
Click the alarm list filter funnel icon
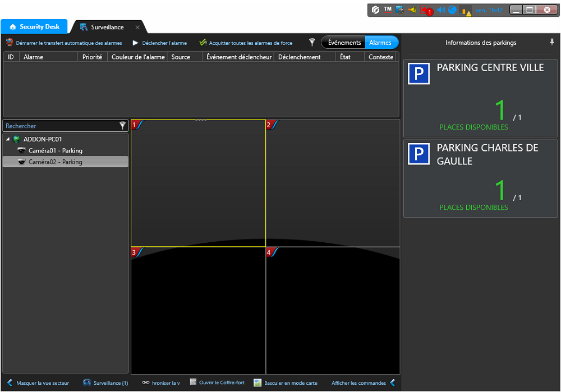(312, 42)
